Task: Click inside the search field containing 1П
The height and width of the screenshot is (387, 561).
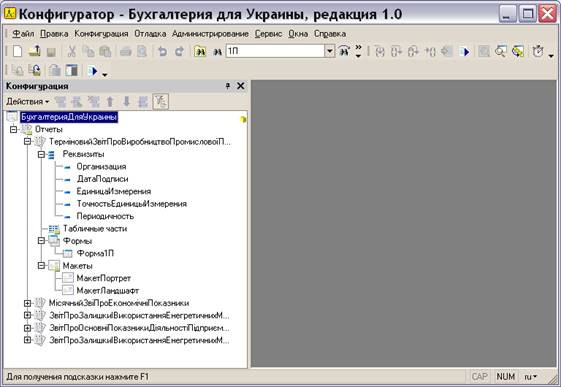Action: [x=275, y=51]
